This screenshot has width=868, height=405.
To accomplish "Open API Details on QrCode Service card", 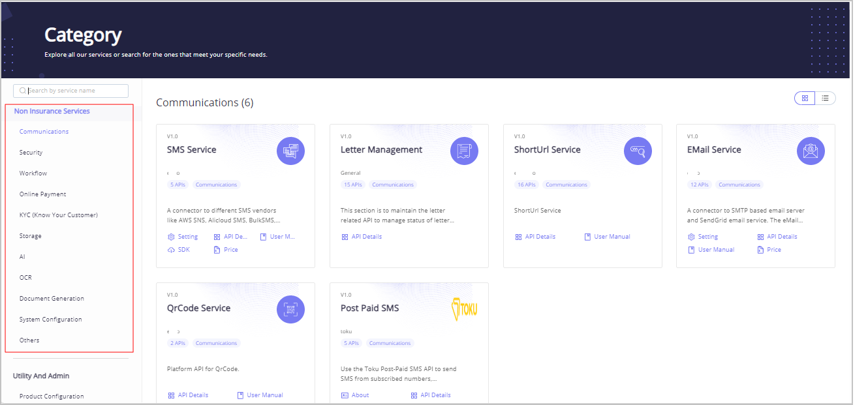I will coord(188,395).
